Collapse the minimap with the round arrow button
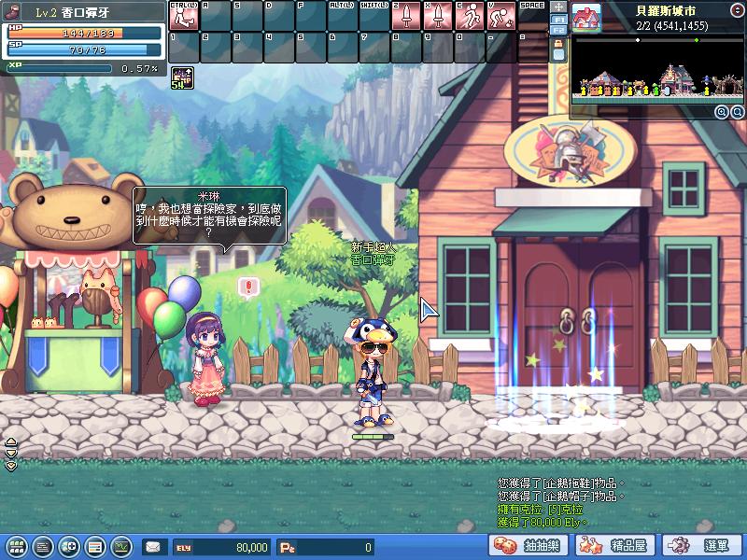747x560 pixels. [x=737, y=10]
